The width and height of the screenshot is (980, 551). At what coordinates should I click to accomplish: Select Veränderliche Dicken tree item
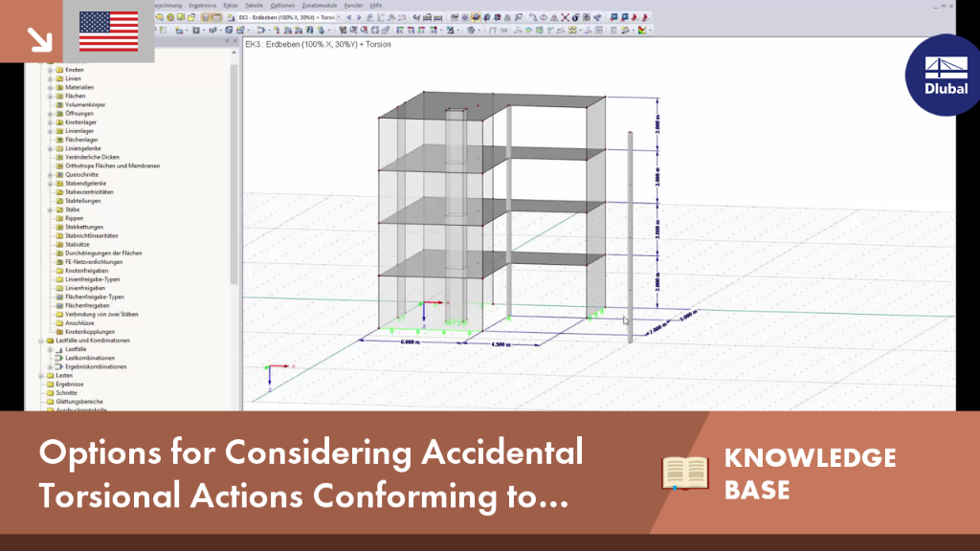click(x=92, y=158)
